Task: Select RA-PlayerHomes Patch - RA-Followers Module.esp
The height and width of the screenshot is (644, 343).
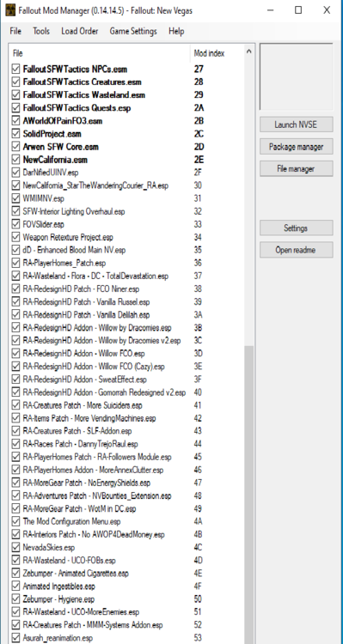Action: pos(97,457)
